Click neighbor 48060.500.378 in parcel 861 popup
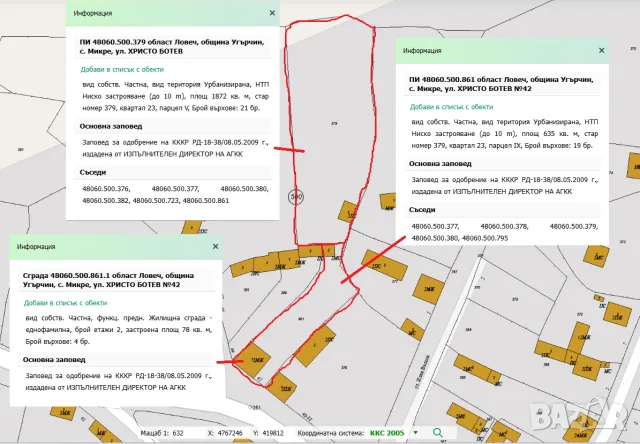640x444 pixels. [x=504, y=226]
